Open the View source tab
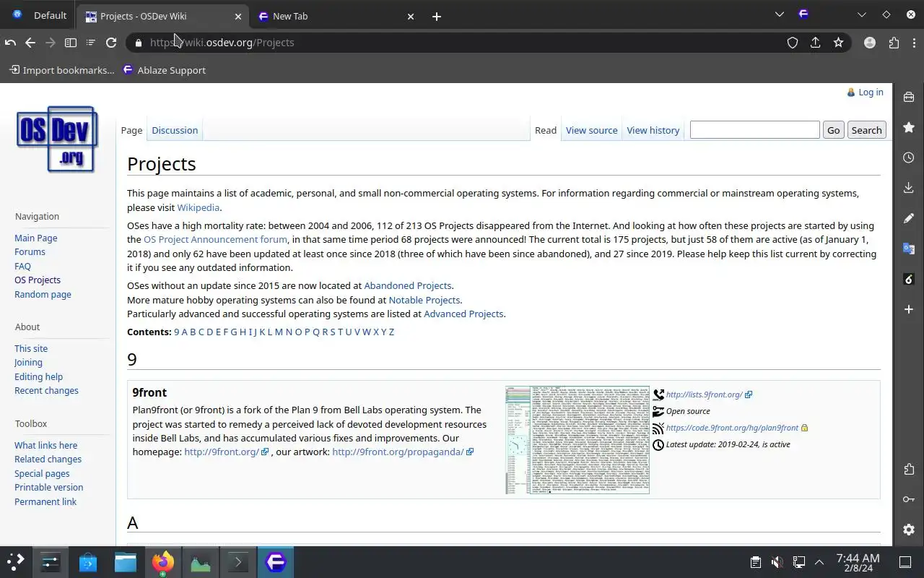 pos(592,130)
